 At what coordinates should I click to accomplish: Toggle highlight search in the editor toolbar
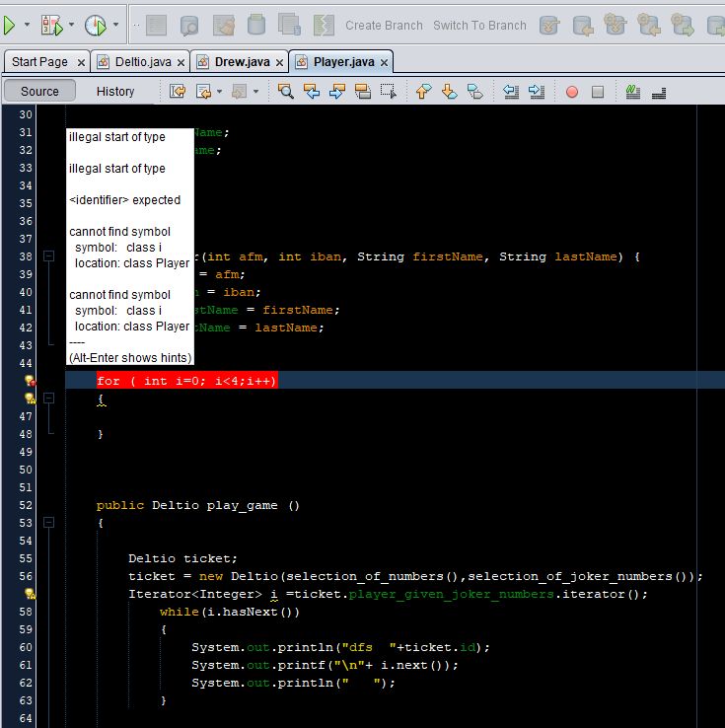click(x=363, y=92)
